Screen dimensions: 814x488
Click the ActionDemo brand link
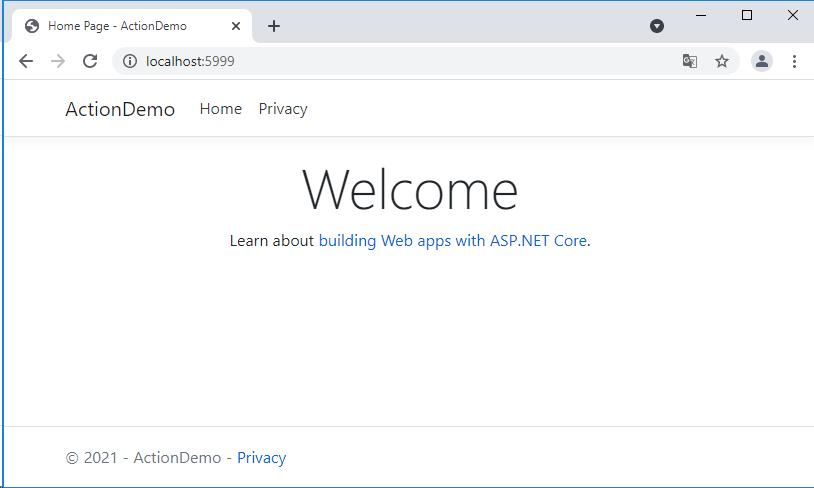pyautogui.click(x=120, y=109)
